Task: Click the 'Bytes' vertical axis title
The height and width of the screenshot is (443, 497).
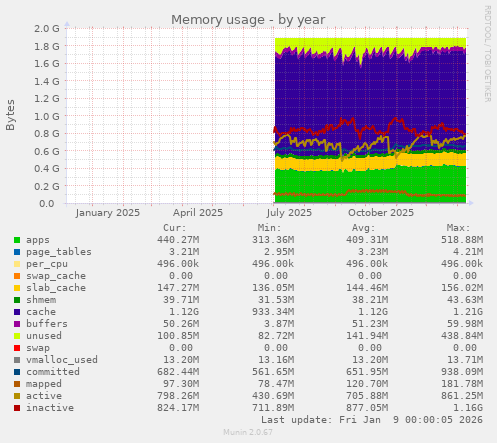Action: point(10,115)
